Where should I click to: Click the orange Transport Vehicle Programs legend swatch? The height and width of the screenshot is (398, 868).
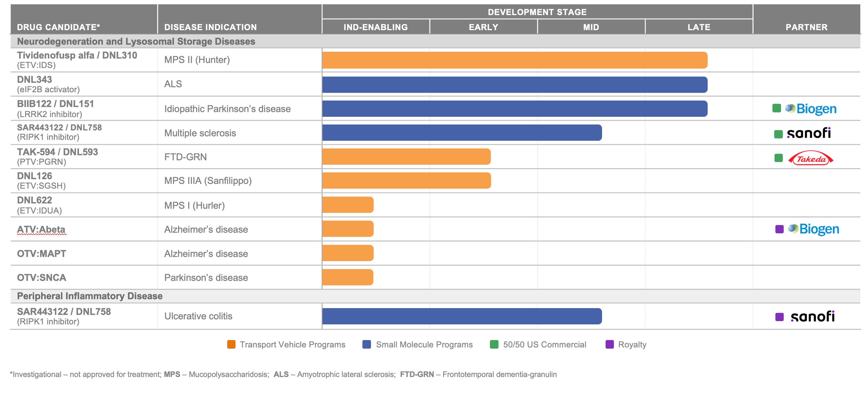[x=231, y=344]
